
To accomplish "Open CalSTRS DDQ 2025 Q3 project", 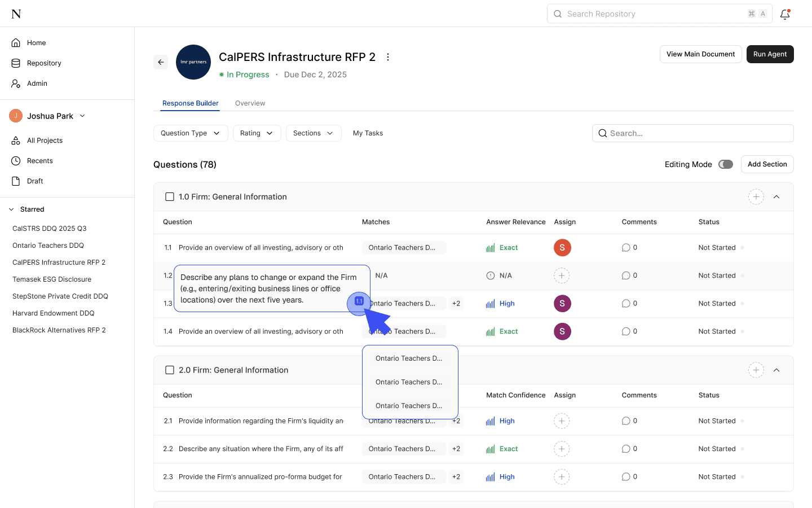I will [x=50, y=229].
